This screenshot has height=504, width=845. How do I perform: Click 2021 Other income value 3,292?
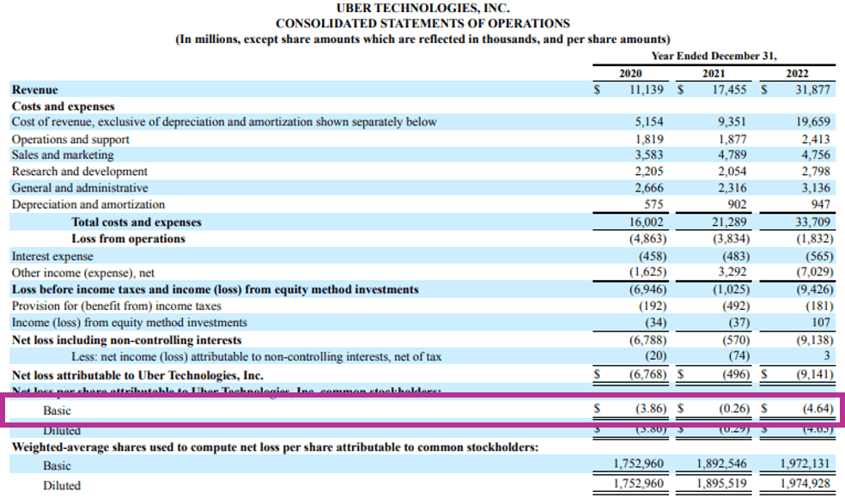[x=732, y=271]
